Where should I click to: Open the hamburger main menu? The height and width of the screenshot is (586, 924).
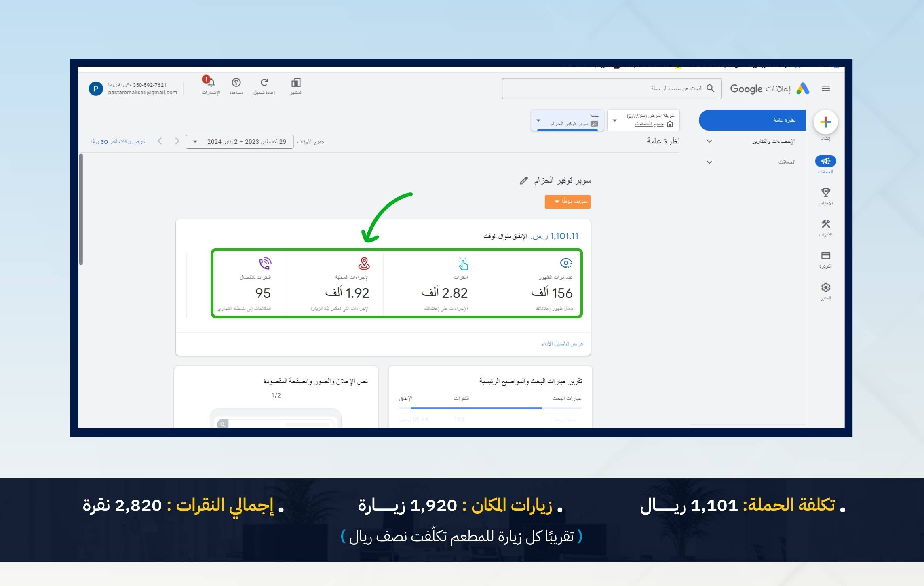click(826, 89)
